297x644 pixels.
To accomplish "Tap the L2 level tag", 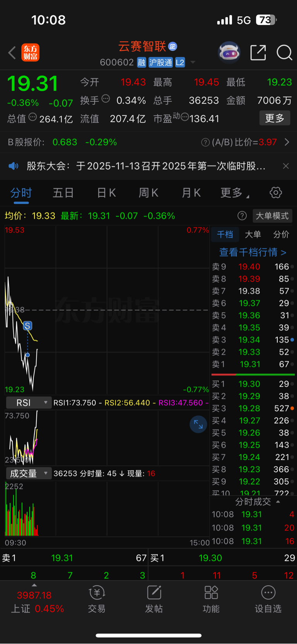I will [x=180, y=62].
